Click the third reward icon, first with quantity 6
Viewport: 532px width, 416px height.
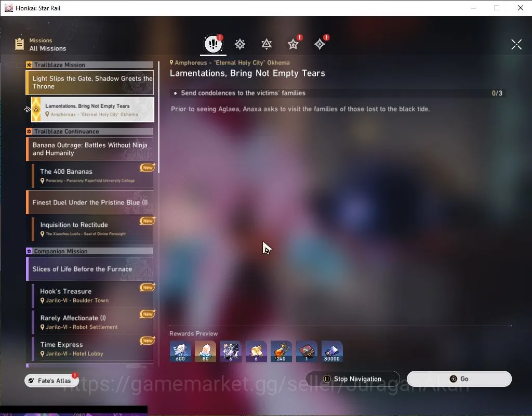[231, 352]
